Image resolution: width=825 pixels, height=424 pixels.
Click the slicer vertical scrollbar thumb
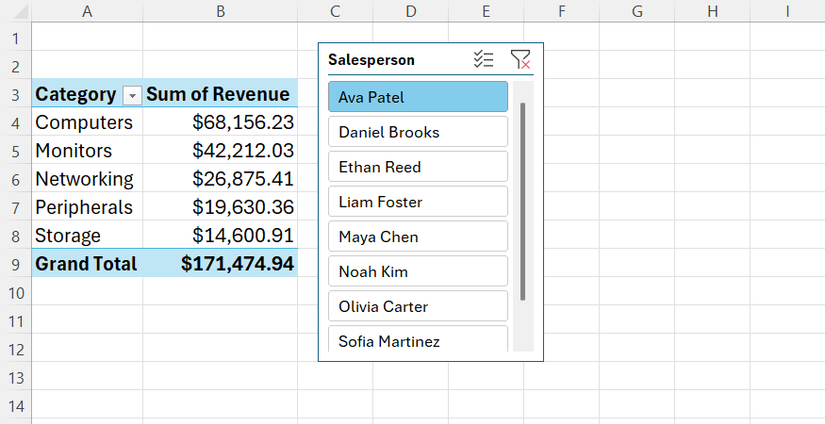coord(522,201)
